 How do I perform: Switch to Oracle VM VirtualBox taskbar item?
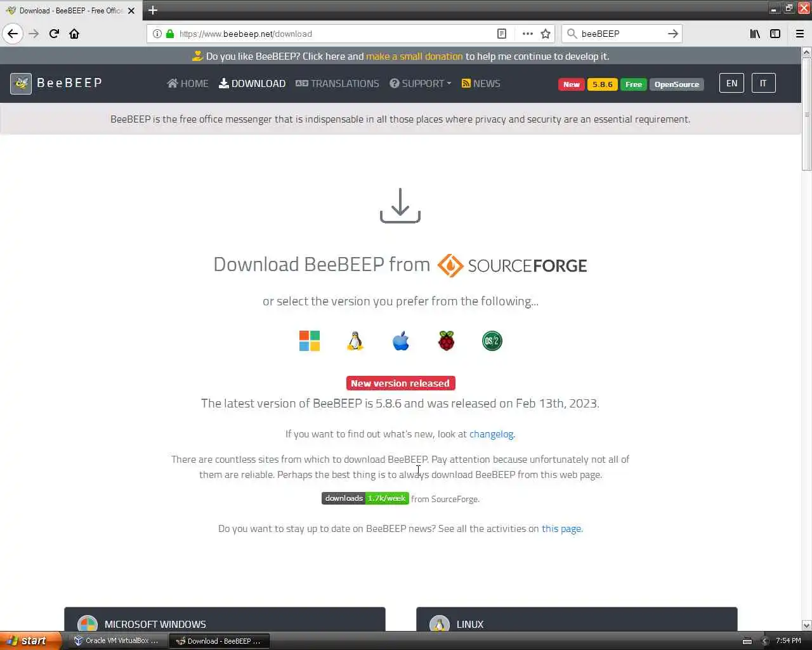point(117,640)
